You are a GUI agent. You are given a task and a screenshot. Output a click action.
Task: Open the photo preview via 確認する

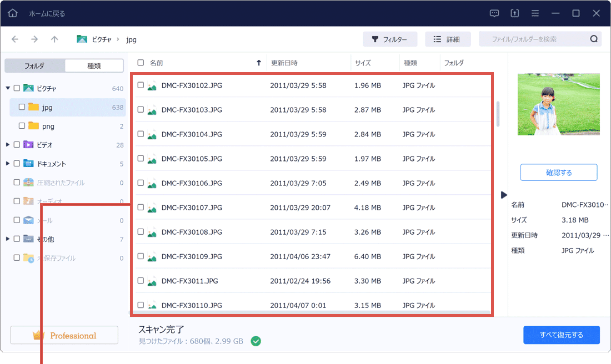pyautogui.click(x=558, y=172)
